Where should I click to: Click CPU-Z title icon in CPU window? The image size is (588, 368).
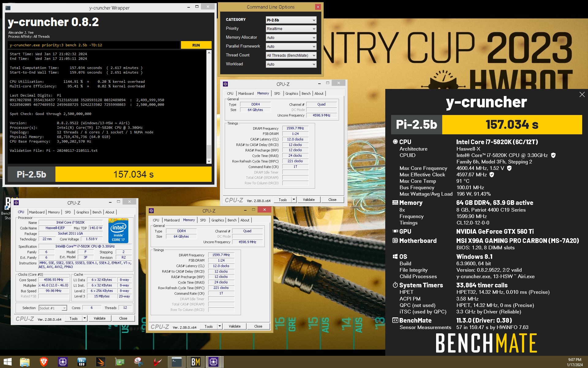tap(16, 202)
